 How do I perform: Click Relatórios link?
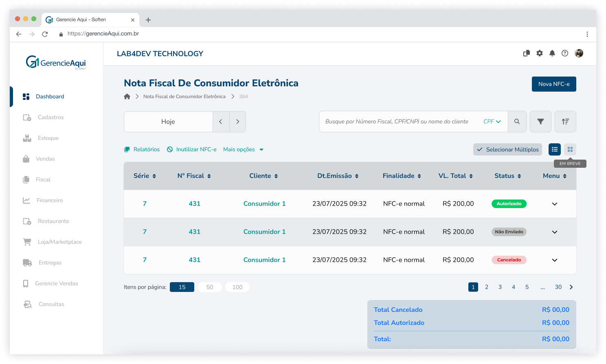coord(142,149)
